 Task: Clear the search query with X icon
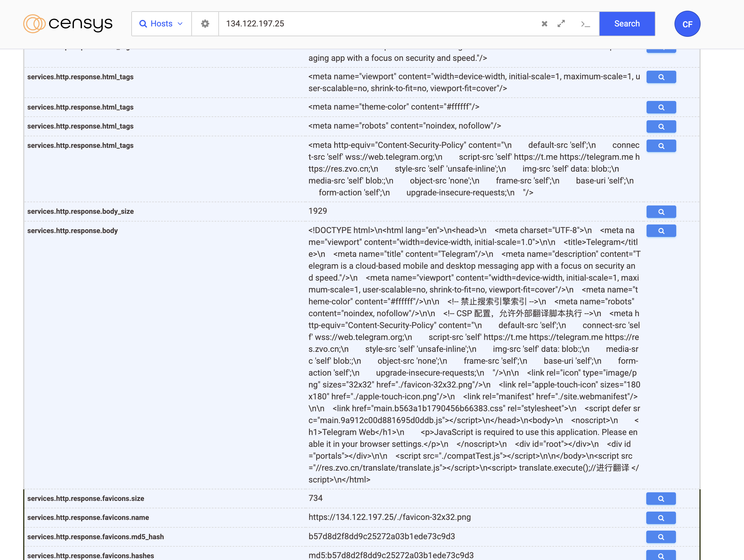coord(544,23)
